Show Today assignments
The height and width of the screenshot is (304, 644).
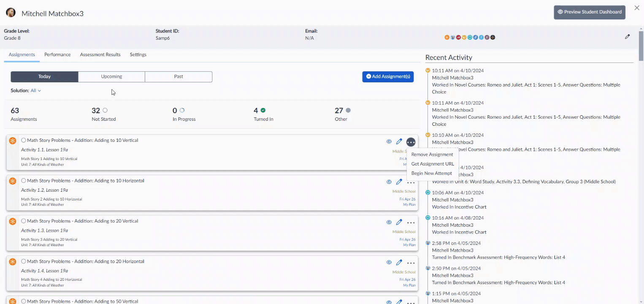pyautogui.click(x=44, y=76)
